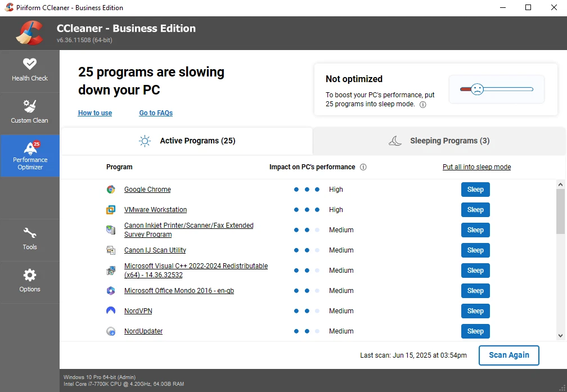Open the How to use link
This screenshot has width=567, height=392.
pyautogui.click(x=95, y=113)
